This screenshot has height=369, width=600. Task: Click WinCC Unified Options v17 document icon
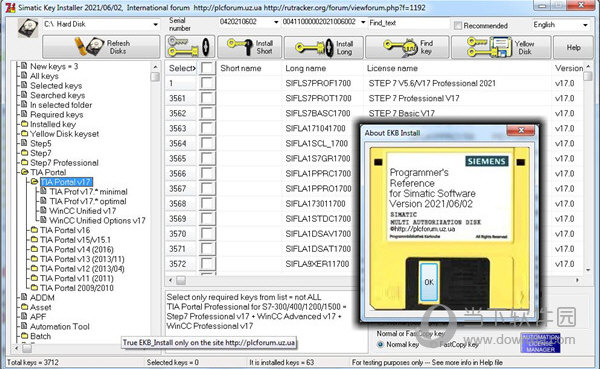point(43,220)
